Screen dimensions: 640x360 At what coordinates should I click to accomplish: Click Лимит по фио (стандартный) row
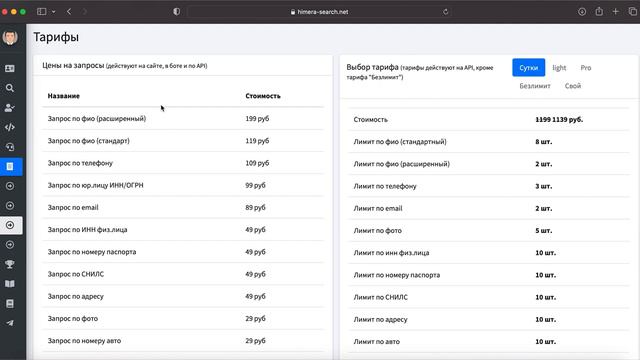tap(489, 142)
